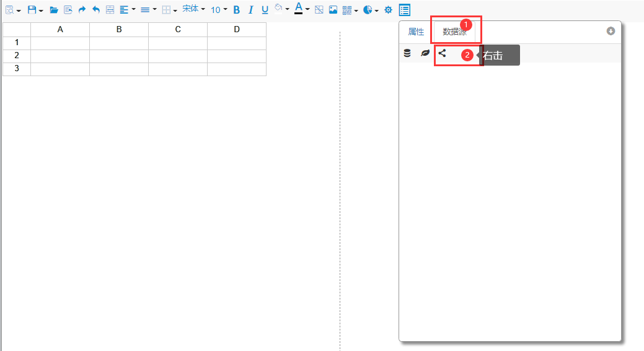Click cell A1 in the grid
Screen dimensions: 644x351
(x=60, y=43)
